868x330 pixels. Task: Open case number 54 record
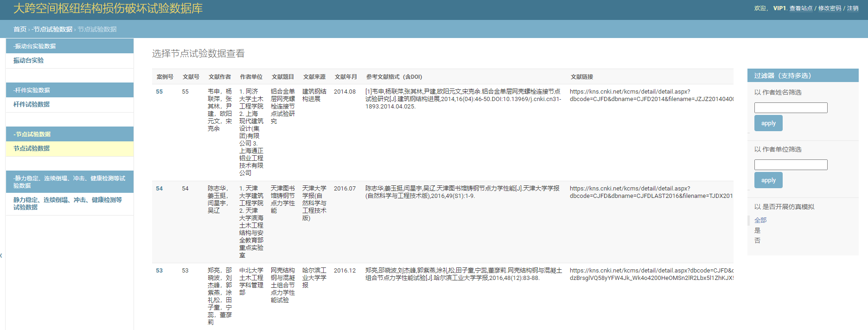[159, 189]
